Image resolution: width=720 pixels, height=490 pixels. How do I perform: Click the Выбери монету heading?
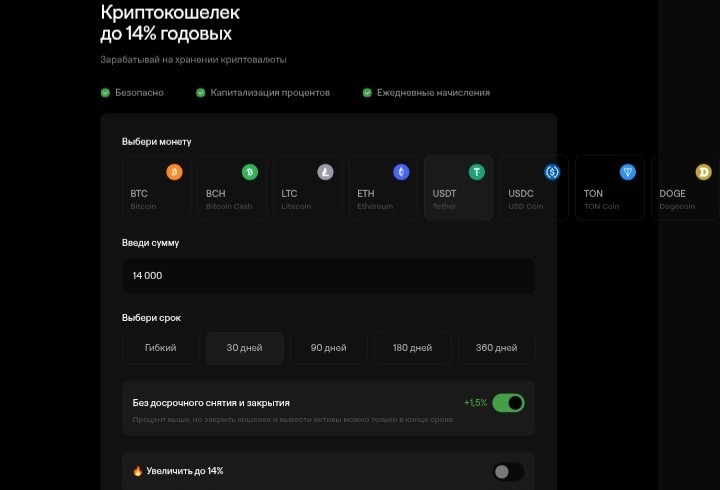pyautogui.click(x=157, y=142)
